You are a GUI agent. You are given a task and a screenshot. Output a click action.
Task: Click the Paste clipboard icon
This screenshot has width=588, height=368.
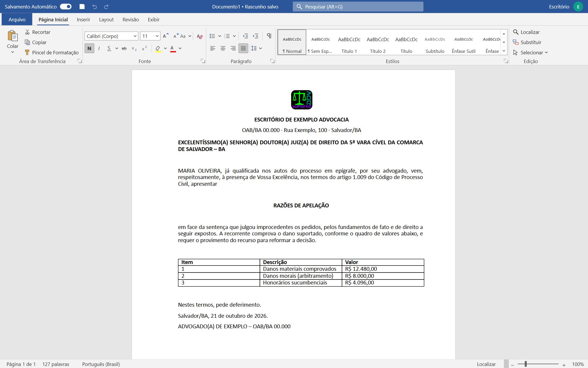[13, 36]
